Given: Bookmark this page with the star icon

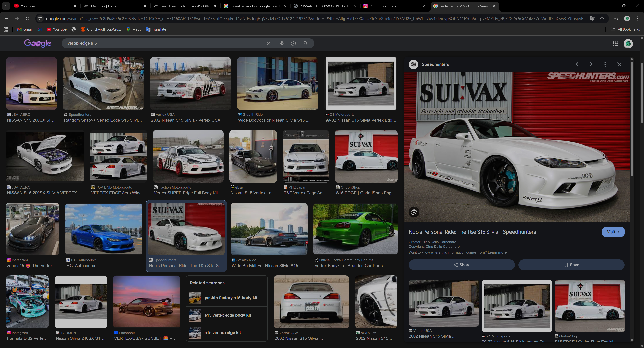Looking at the screenshot, I should pyautogui.click(x=602, y=18).
